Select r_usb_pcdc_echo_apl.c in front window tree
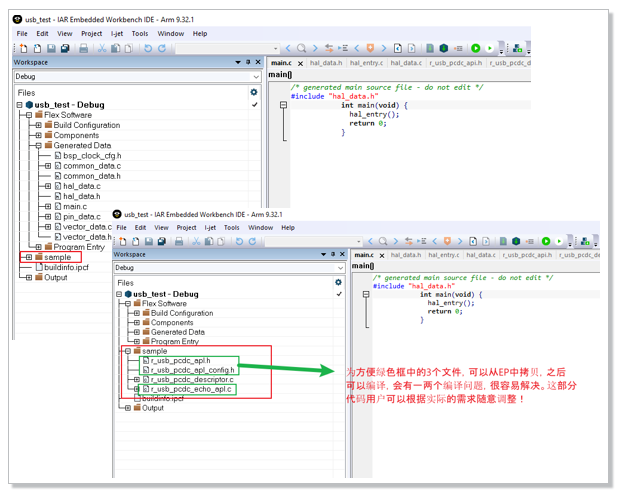Image resolution: width=618 pixels, height=496 pixels. [191, 389]
